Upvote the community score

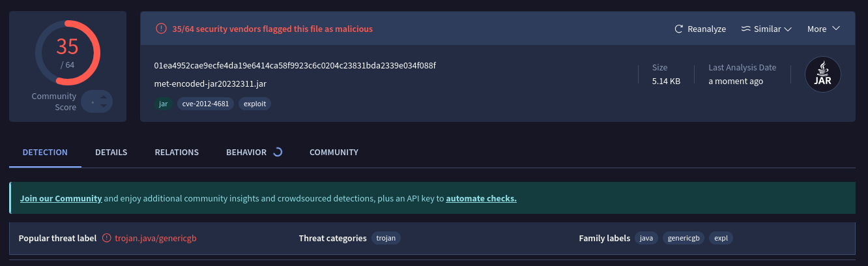103,96
